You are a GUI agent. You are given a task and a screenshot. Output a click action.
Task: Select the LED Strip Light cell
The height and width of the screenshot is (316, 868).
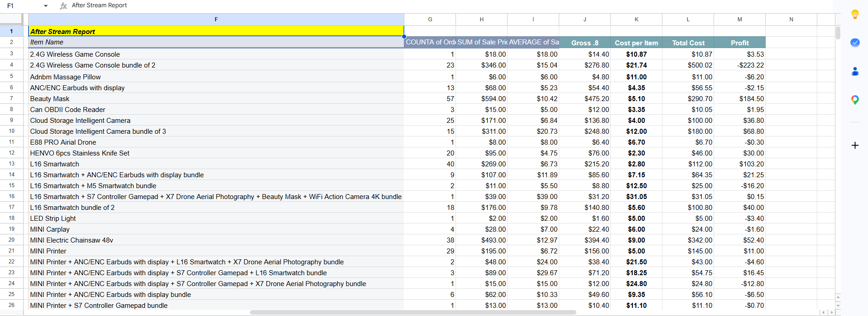pos(216,218)
